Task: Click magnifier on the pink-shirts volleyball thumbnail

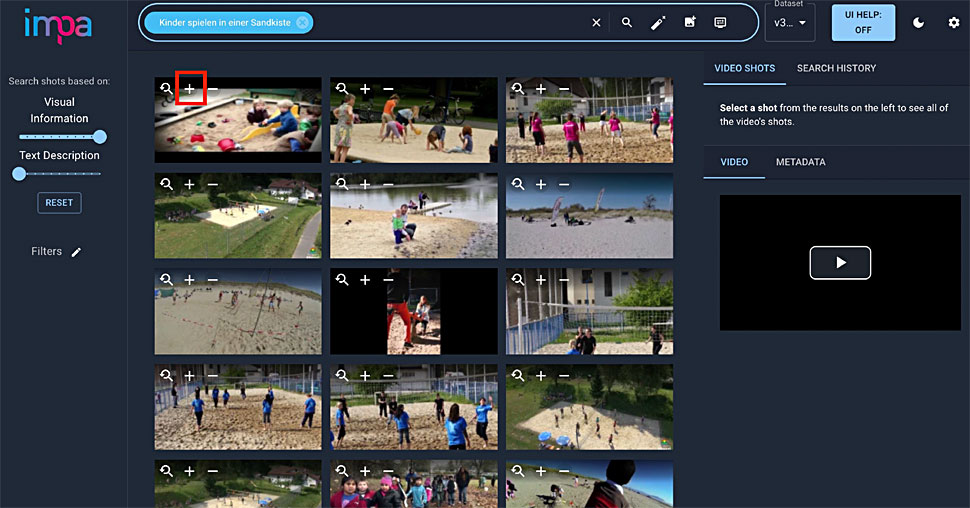Action: [518, 89]
